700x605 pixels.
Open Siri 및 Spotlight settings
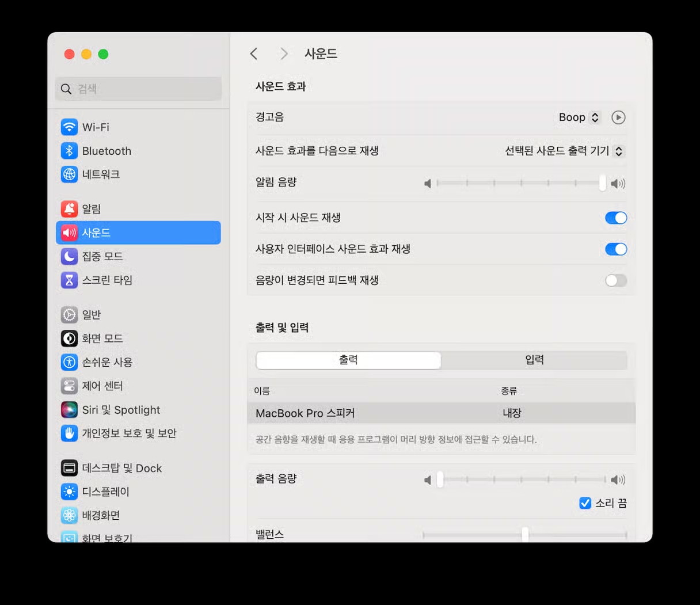point(69,409)
